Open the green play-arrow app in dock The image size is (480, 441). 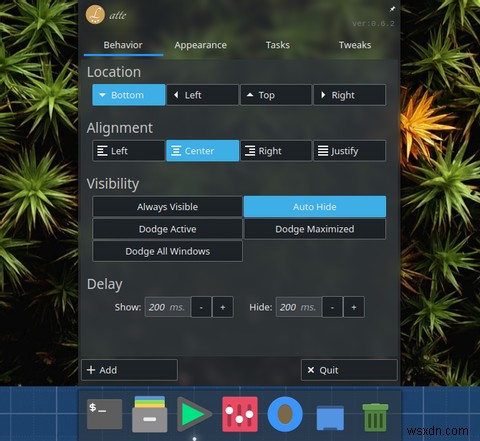[x=194, y=414]
